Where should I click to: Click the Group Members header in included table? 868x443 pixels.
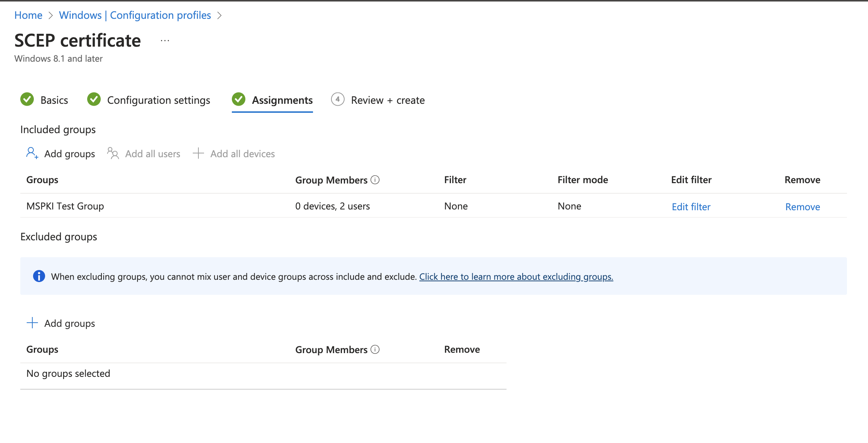(x=331, y=180)
